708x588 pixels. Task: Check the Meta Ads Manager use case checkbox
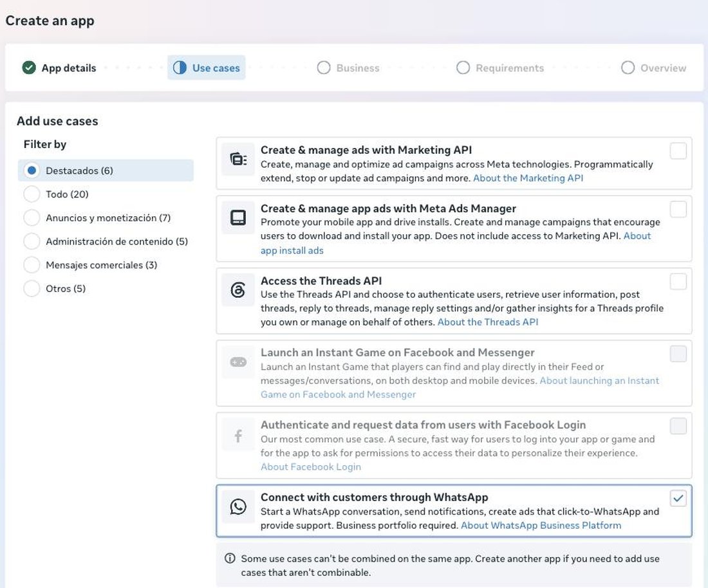click(x=678, y=209)
